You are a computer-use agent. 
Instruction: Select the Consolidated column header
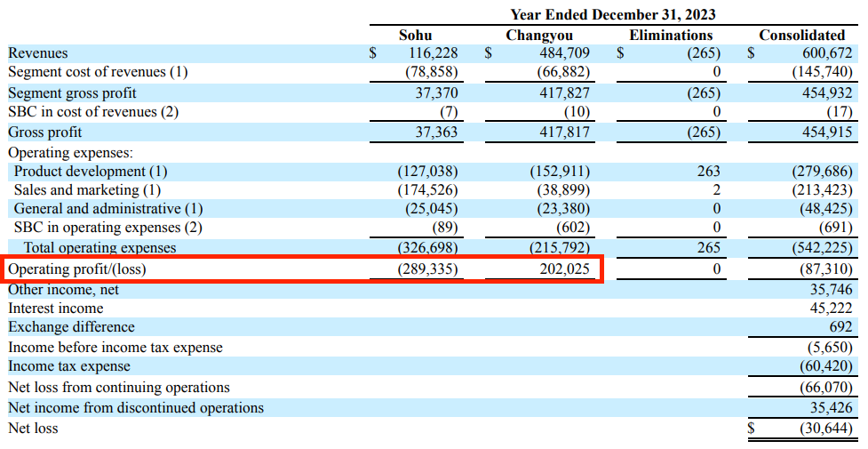point(801,35)
